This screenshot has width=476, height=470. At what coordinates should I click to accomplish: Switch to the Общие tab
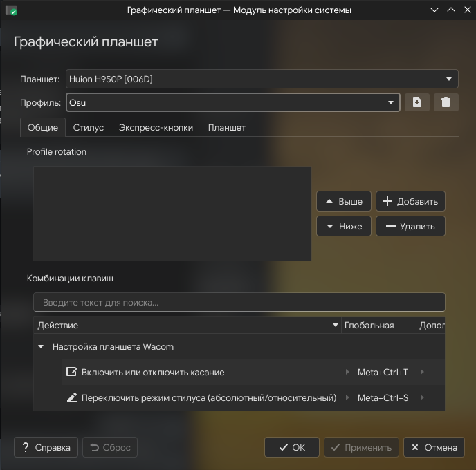pos(43,127)
